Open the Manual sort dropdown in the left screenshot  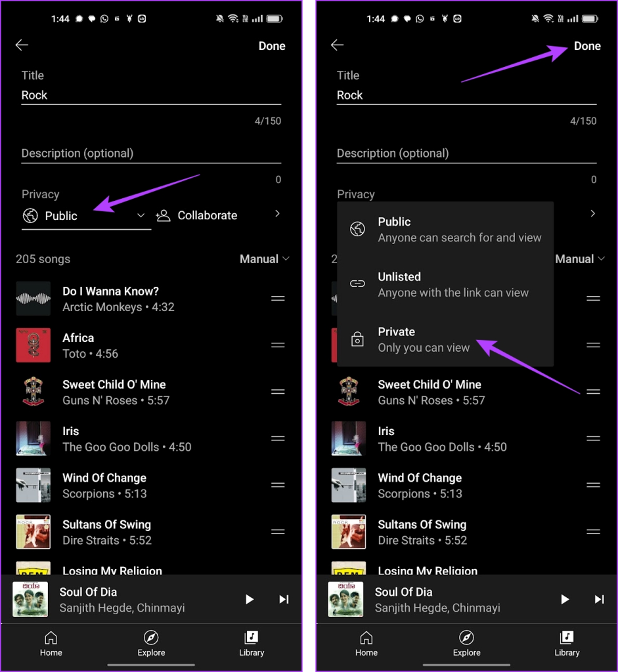pos(264,259)
